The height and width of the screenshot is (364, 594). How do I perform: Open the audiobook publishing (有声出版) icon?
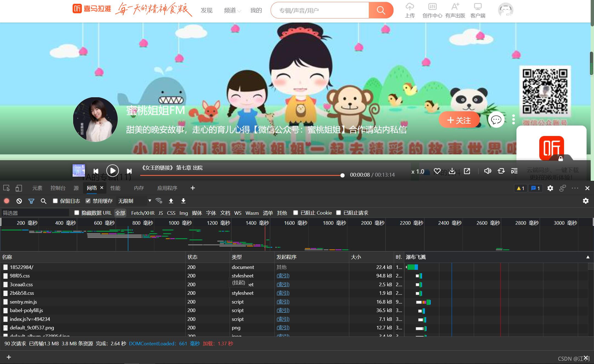(455, 10)
